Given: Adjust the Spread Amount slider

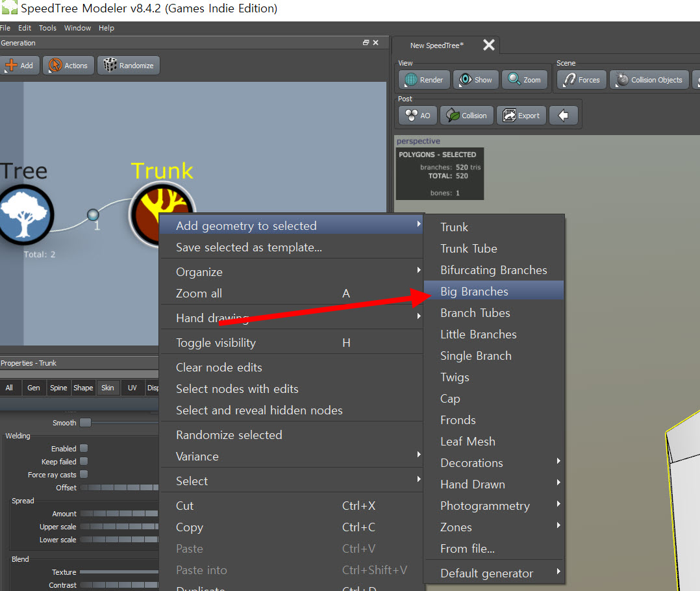Looking at the screenshot, I should [119, 513].
